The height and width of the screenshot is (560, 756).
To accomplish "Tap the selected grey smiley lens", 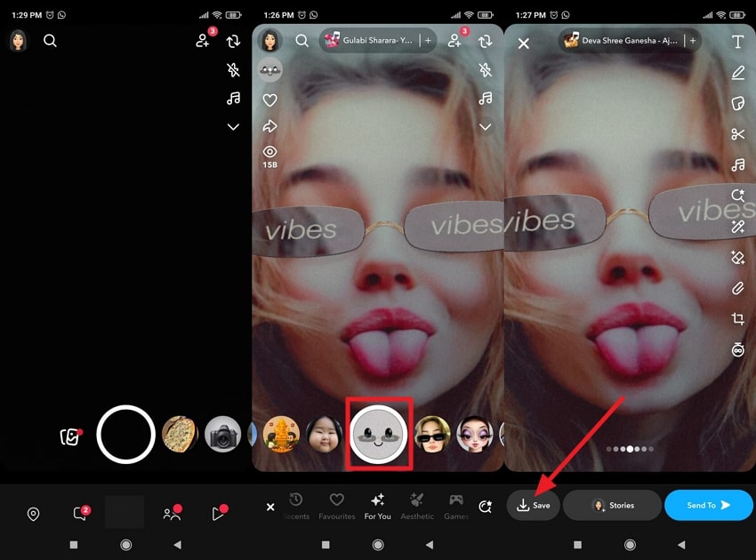I will click(x=379, y=434).
